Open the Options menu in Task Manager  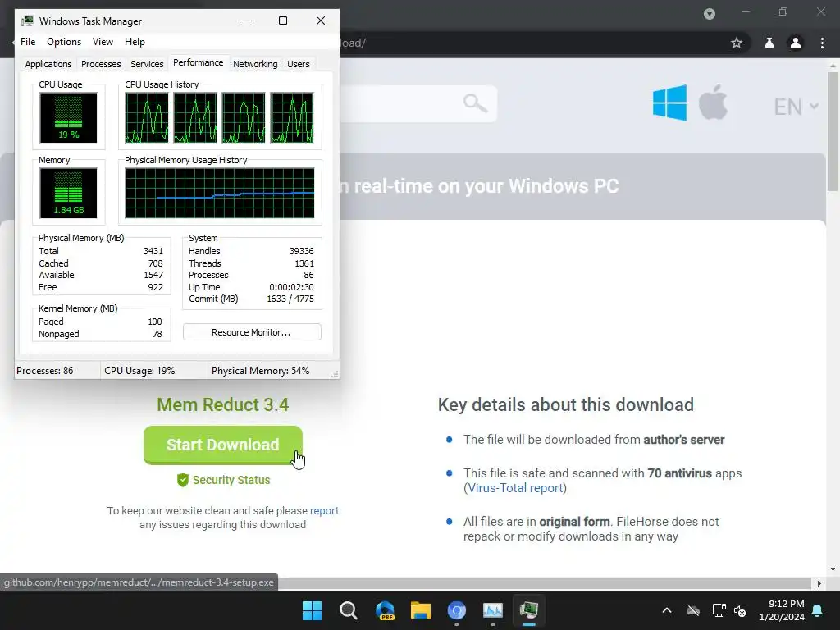pos(64,42)
